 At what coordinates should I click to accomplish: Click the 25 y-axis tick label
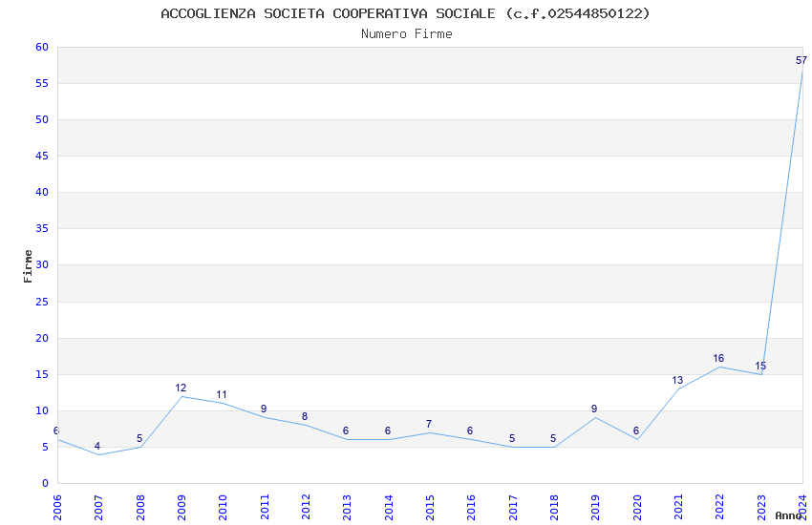point(42,302)
